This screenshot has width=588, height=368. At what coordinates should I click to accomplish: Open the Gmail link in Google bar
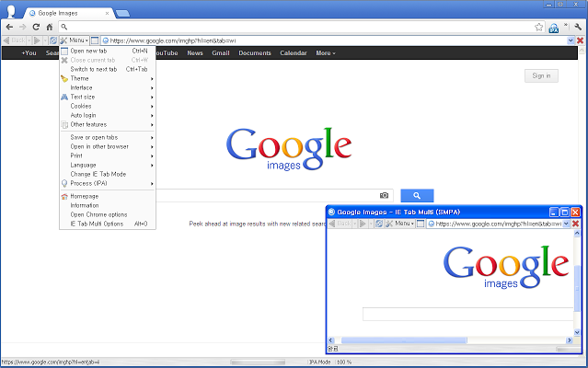pos(221,53)
